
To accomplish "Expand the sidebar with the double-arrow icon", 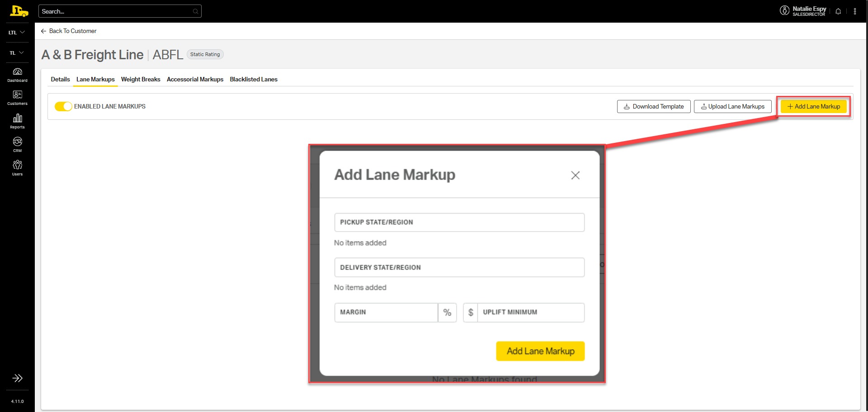I will point(17,378).
